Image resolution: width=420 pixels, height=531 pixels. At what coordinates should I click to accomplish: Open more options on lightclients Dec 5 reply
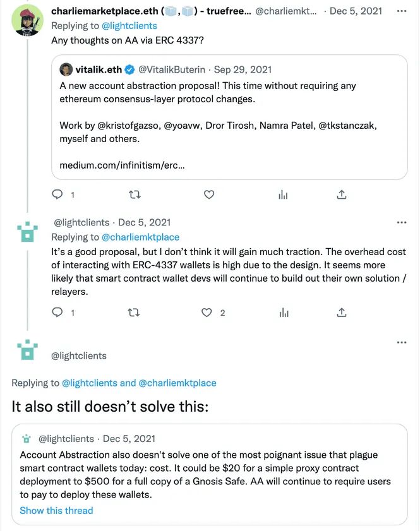[x=402, y=222]
